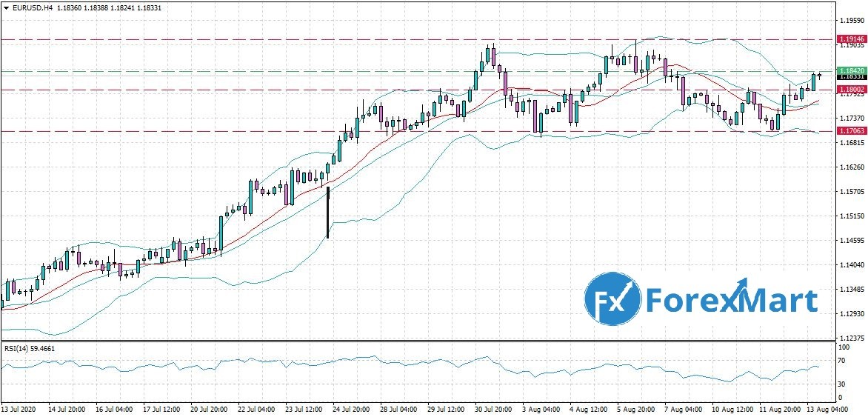Image resolution: width=868 pixels, height=417 pixels.
Task: Click the dropdown triangle beside EURUSD,H4
Action: point(5,7)
